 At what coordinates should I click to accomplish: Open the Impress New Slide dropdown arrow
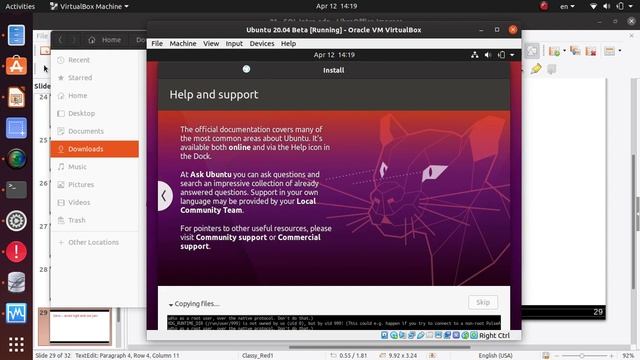[x=564, y=51]
